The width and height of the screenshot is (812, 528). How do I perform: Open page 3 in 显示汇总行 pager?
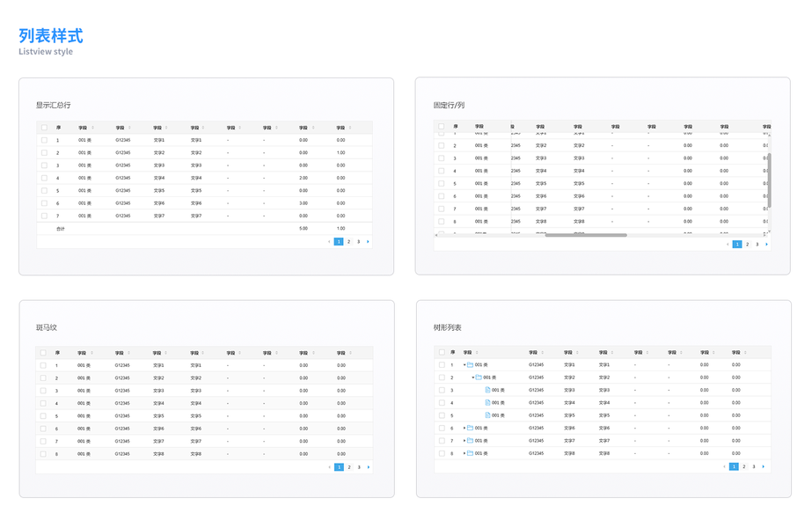358,242
